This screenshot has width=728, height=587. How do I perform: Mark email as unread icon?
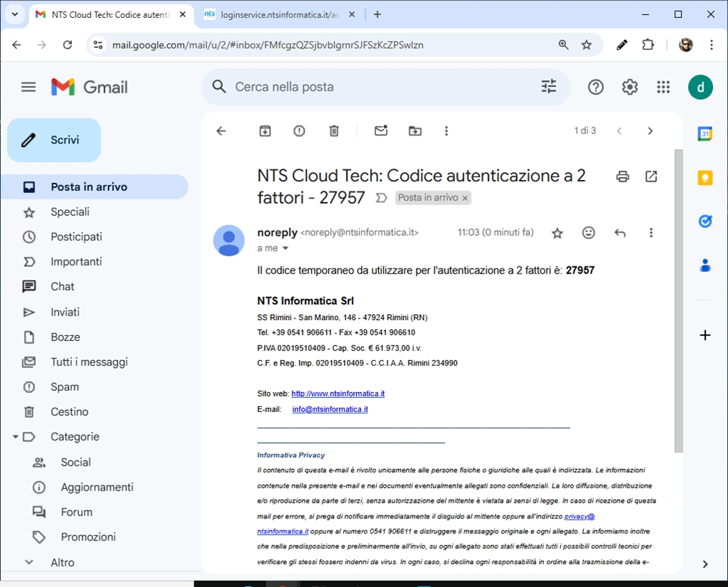[x=381, y=131]
